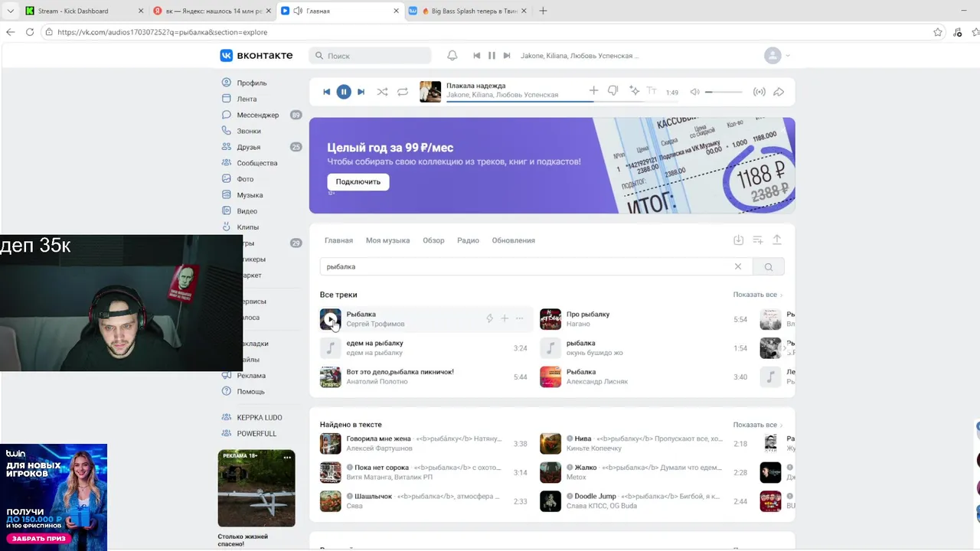The width and height of the screenshot is (980, 551).
Task: Open Профиль in the sidebar
Action: [x=251, y=83]
